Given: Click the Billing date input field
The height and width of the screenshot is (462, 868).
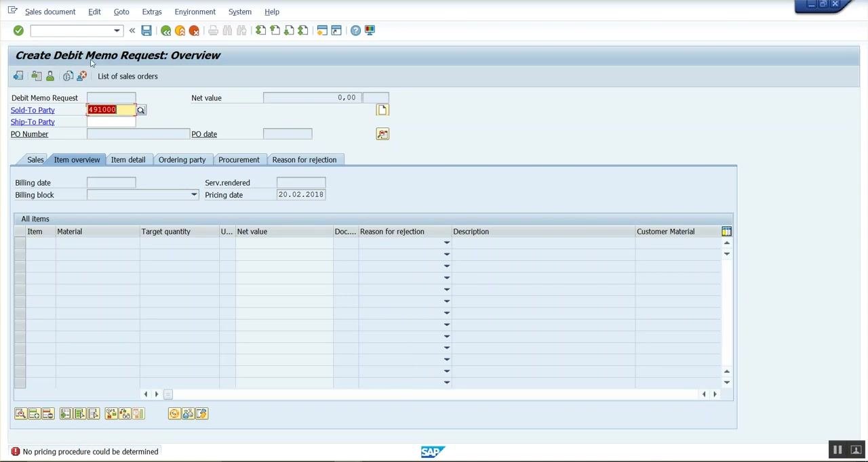Looking at the screenshot, I should pos(111,183).
